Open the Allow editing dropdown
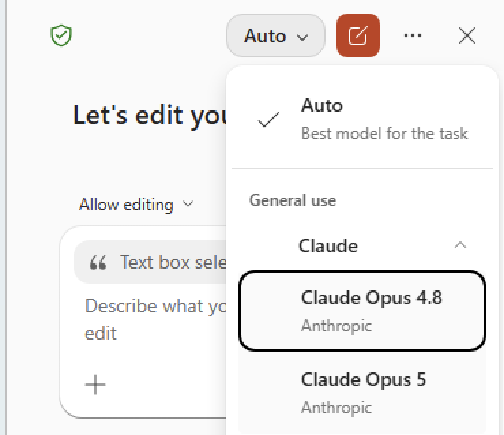The width and height of the screenshot is (504, 435). [136, 205]
